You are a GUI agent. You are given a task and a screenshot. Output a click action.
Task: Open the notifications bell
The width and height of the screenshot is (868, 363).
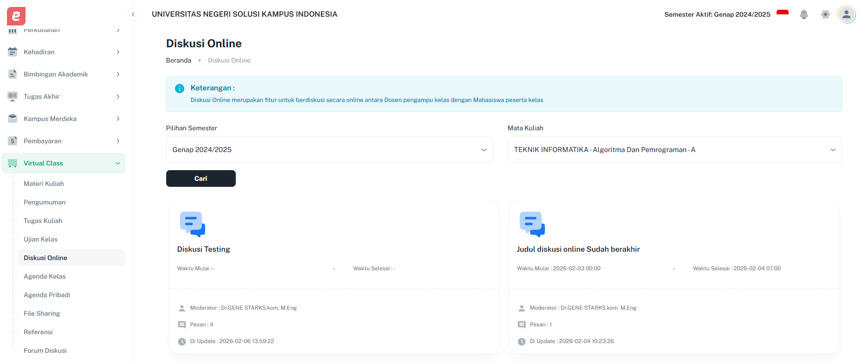tap(804, 14)
